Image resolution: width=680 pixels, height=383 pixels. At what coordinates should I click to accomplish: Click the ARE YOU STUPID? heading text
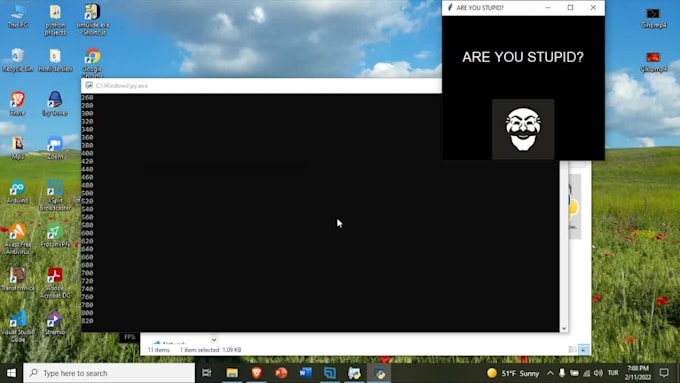pos(523,57)
